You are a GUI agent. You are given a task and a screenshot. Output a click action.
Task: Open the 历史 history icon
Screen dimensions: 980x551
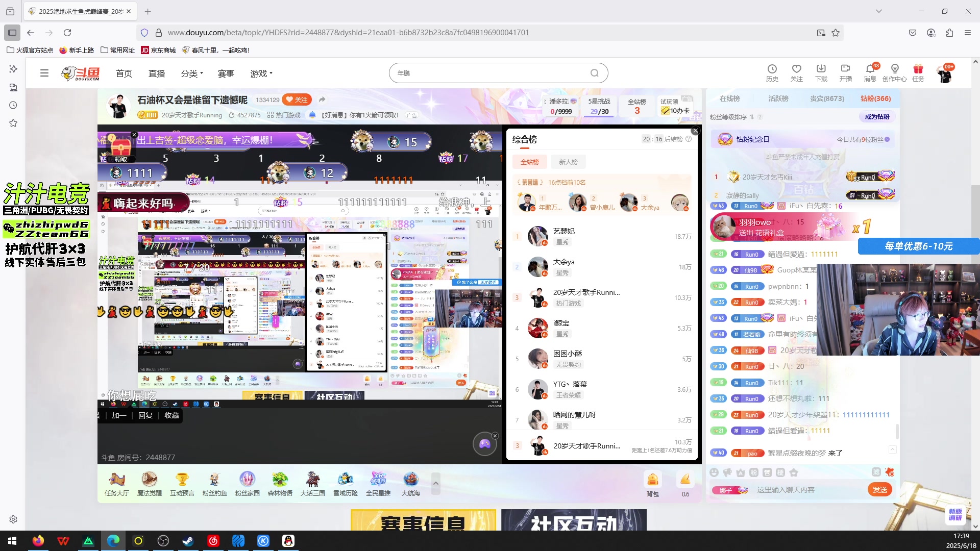772,72
